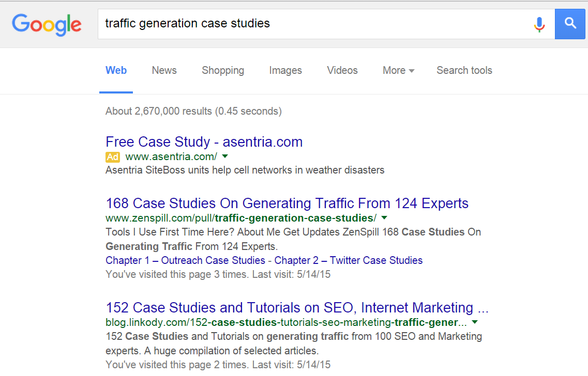Screen dimensions: 588x376
Task: Select the Web tab
Action: 116,70
